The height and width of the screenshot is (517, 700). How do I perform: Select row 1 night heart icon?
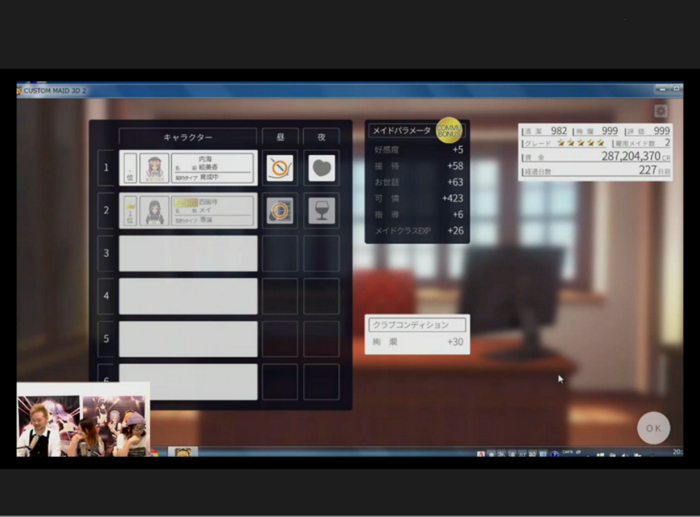321,168
